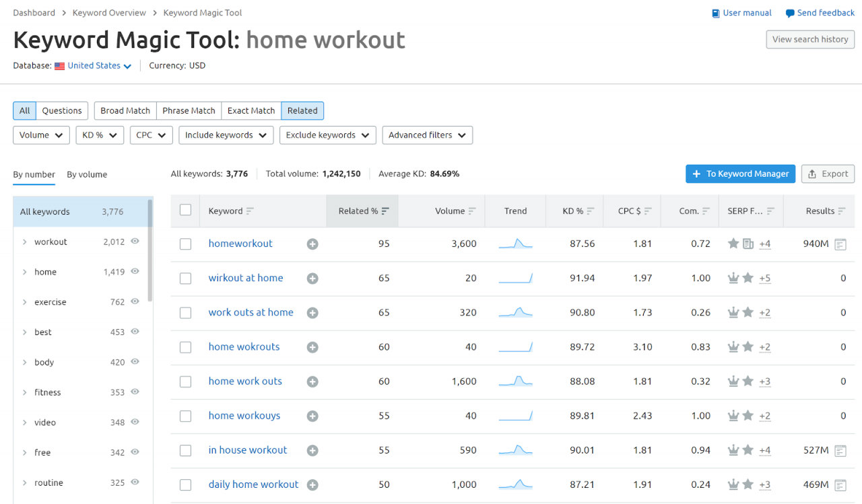Image resolution: width=862 pixels, height=504 pixels.
Task: Click star SERP icon for home workouys
Action: 748,416
